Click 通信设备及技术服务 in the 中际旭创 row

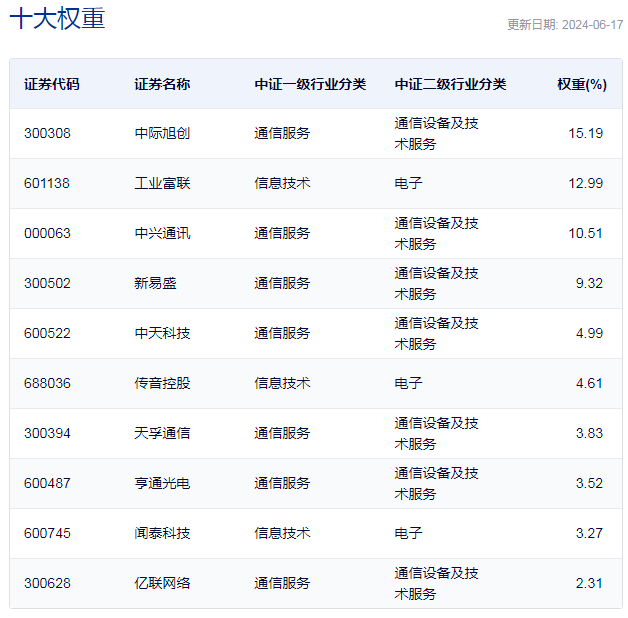click(x=437, y=133)
